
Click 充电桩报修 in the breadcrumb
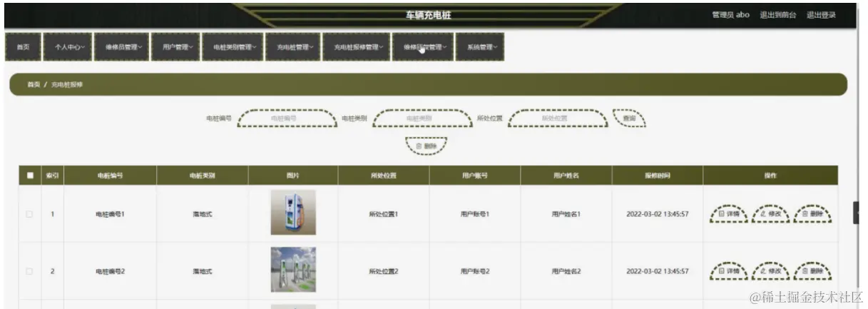click(x=66, y=84)
